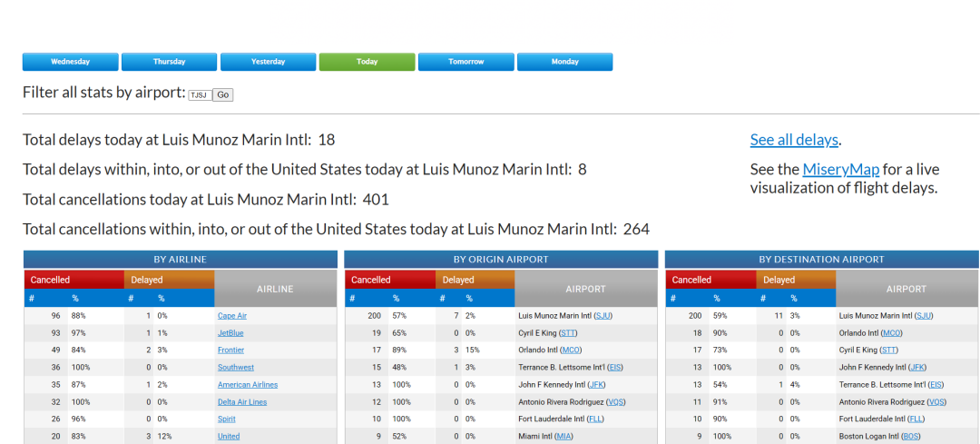This screenshot has width=980, height=444.
Task: Click the Delta Air Lines link
Action: pyautogui.click(x=241, y=402)
